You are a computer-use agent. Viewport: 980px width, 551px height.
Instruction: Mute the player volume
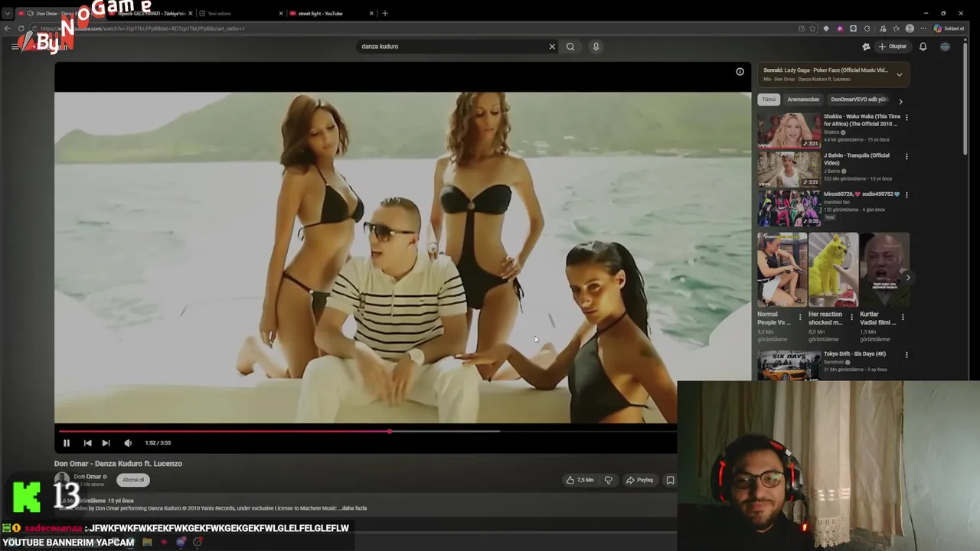pos(128,443)
